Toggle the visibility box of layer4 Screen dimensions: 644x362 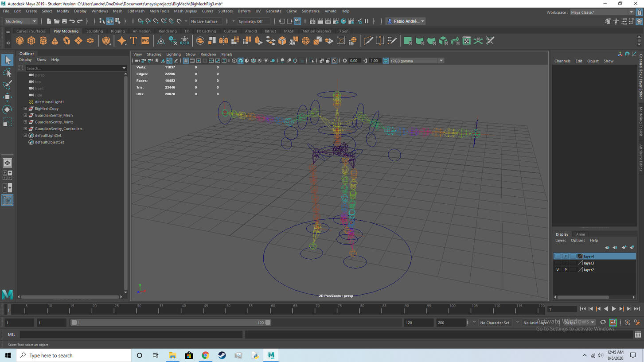pyautogui.click(x=558, y=257)
